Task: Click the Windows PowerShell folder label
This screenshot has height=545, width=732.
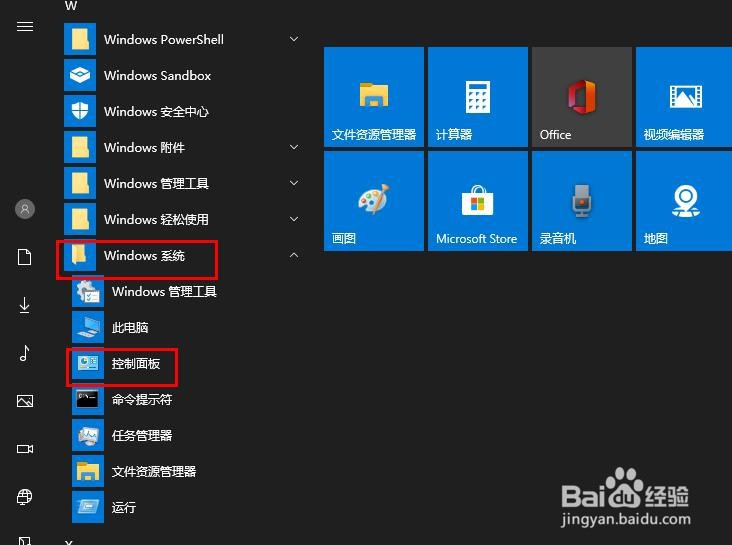Action: [164, 40]
